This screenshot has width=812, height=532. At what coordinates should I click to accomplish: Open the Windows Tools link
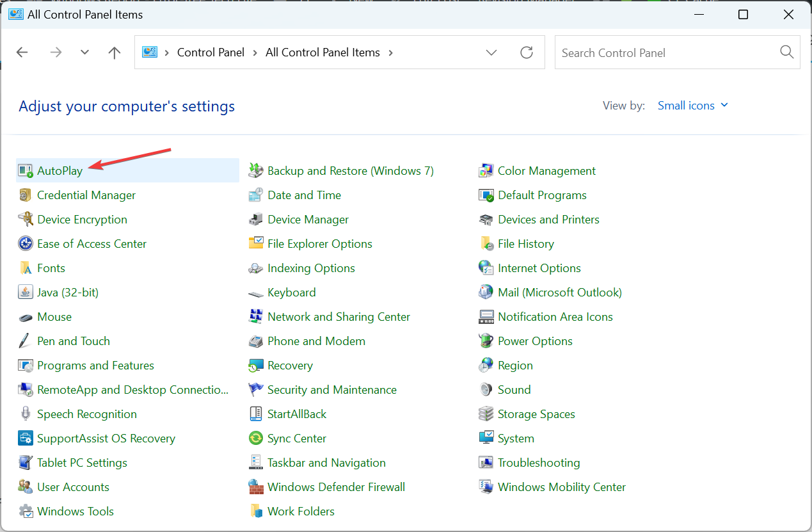(x=76, y=512)
